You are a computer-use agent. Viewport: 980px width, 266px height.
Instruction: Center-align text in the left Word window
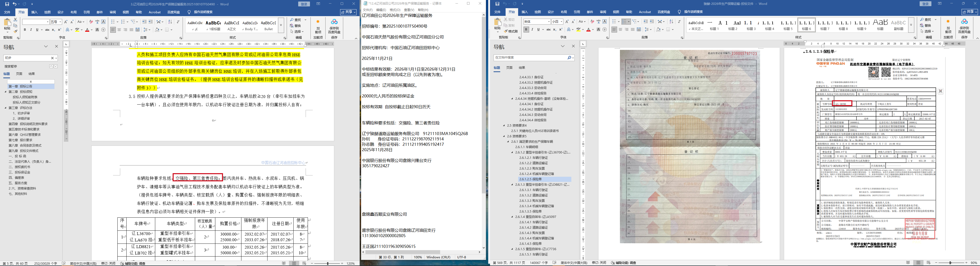pyautogui.click(x=119, y=30)
